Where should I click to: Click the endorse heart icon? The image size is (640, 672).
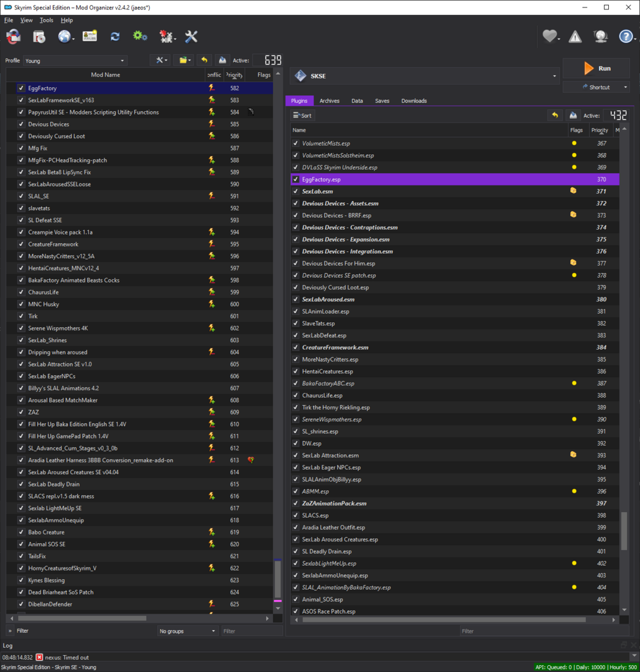[550, 37]
